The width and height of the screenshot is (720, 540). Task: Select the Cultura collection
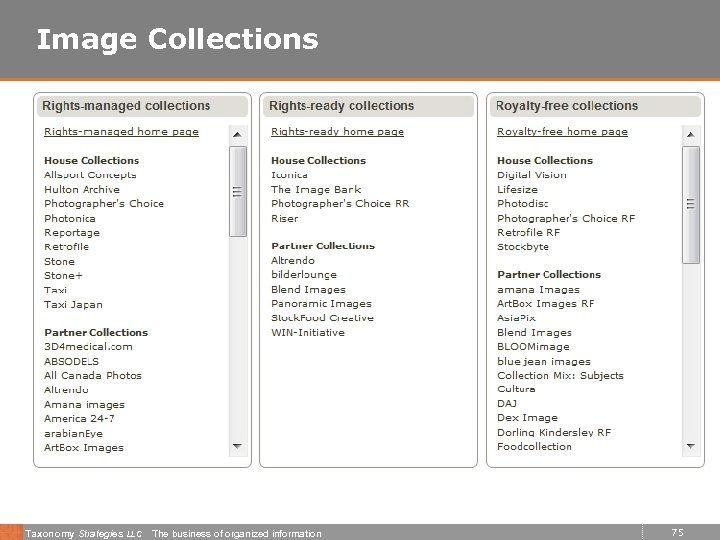point(517,389)
